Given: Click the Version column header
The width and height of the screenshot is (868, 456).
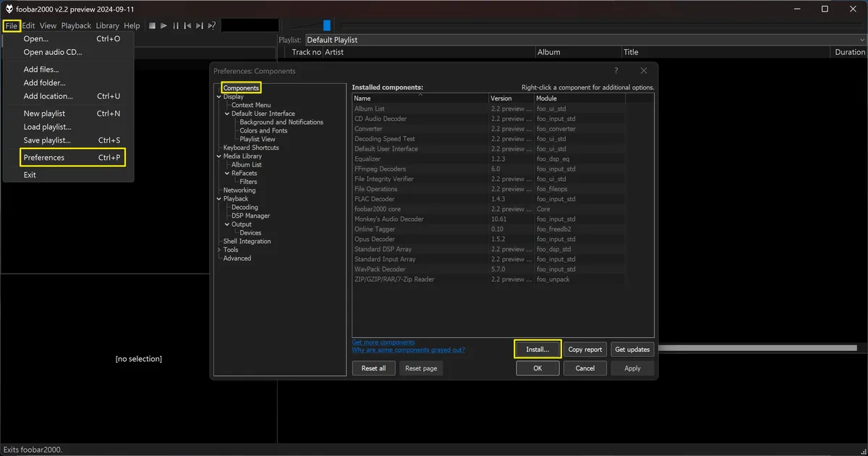Looking at the screenshot, I should point(511,98).
